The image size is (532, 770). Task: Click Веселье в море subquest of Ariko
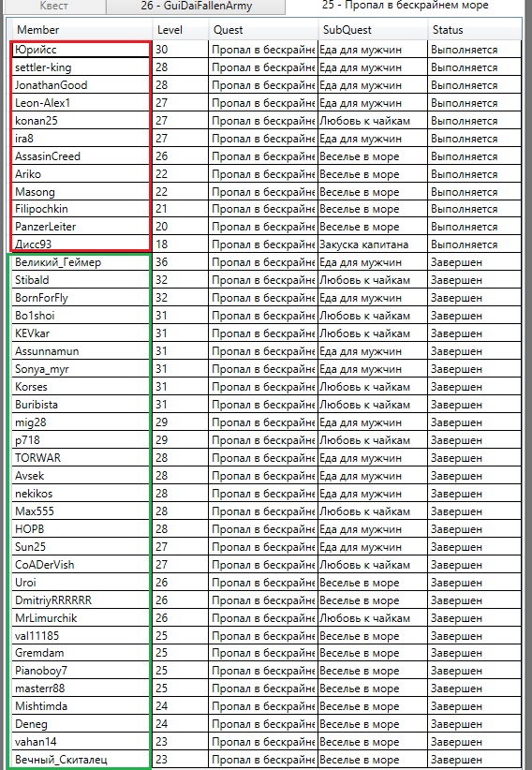click(373, 174)
